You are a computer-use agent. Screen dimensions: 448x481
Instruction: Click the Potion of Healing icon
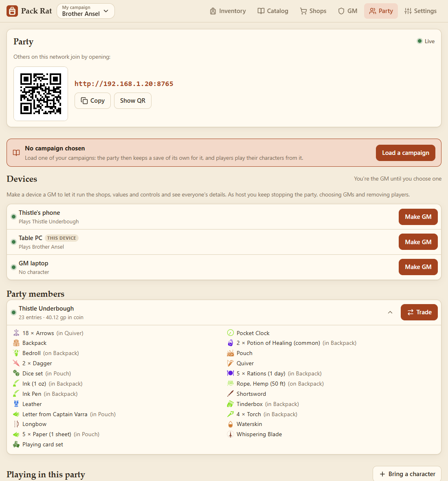231,343
